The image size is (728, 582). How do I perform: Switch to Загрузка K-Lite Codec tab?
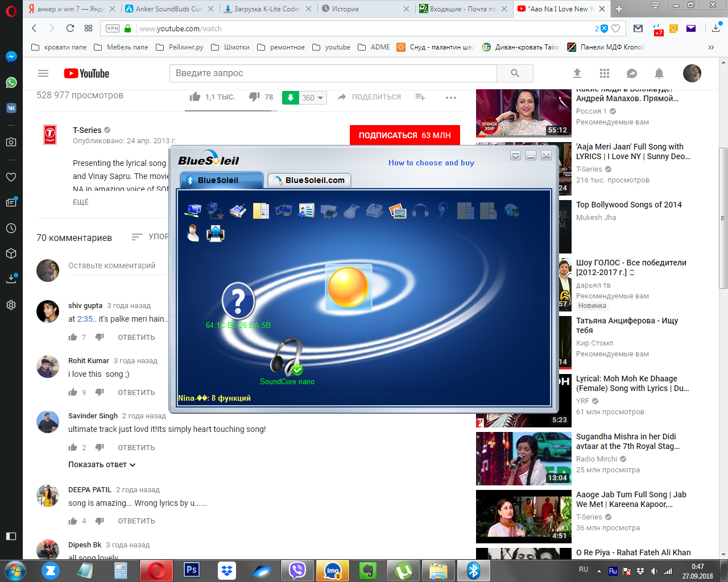[267, 9]
